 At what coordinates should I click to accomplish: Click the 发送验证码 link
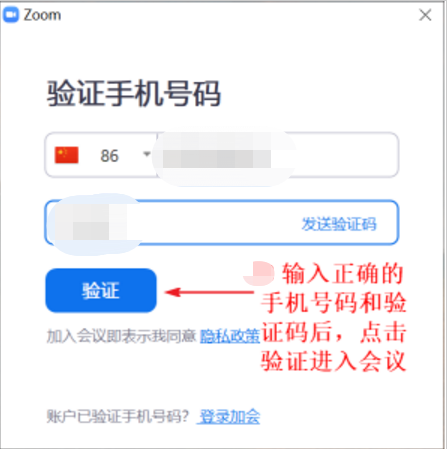coord(339,224)
